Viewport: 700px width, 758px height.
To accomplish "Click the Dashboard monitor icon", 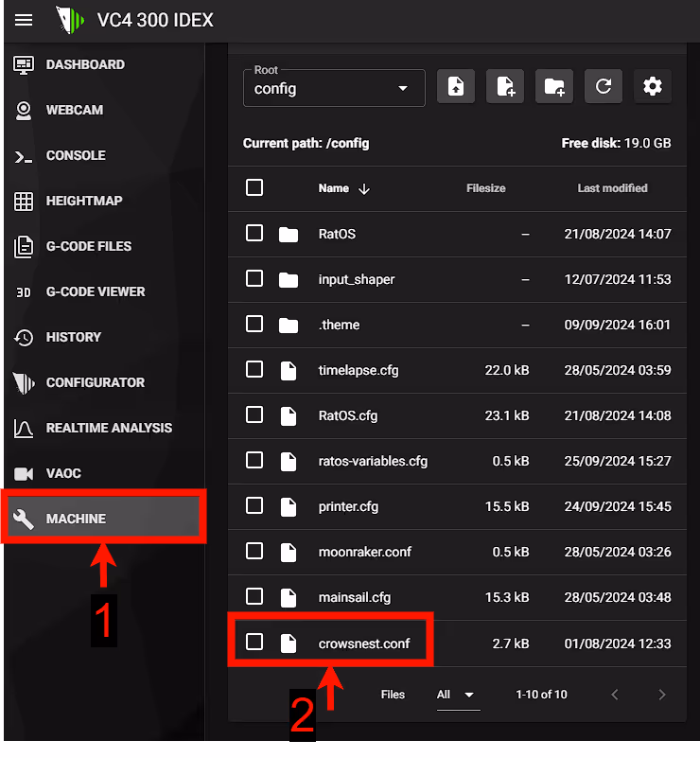I will point(24,64).
